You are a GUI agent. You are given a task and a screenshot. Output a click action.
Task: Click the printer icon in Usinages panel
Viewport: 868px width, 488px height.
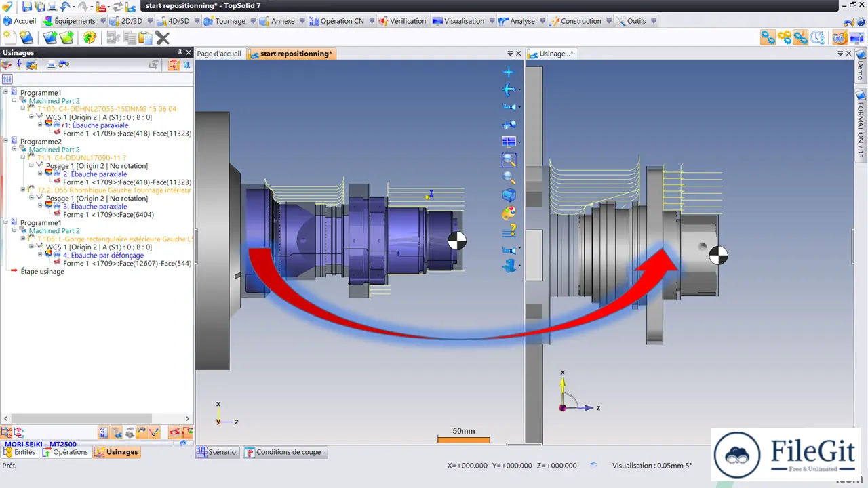(x=51, y=64)
